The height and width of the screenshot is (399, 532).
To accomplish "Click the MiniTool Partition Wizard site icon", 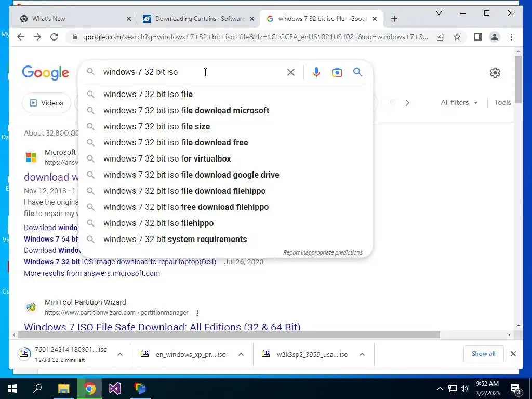I will (x=31, y=308).
